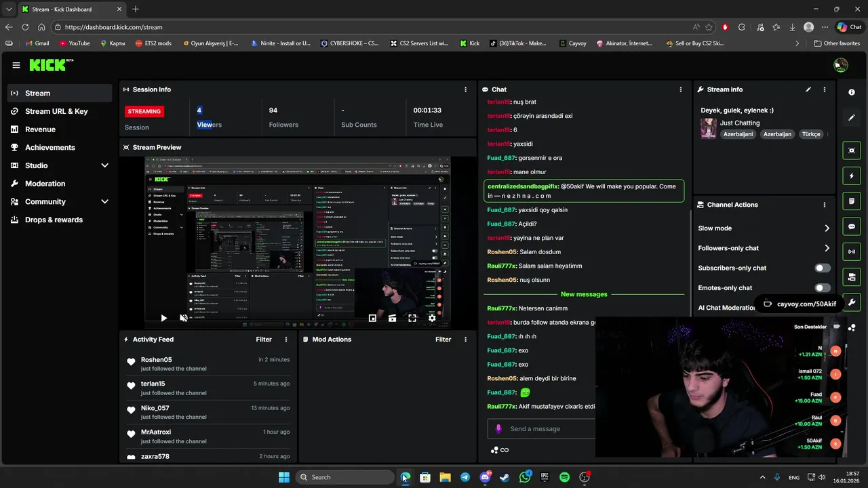Image resolution: width=868 pixels, height=488 pixels.
Task: Unmute the stream preview speaker icon
Action: [183, 318]
